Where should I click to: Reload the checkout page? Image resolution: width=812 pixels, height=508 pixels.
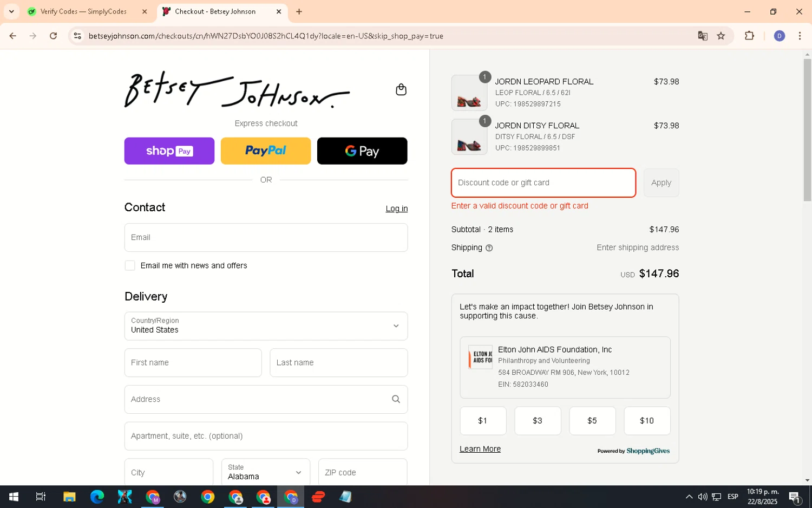(53, 36)
